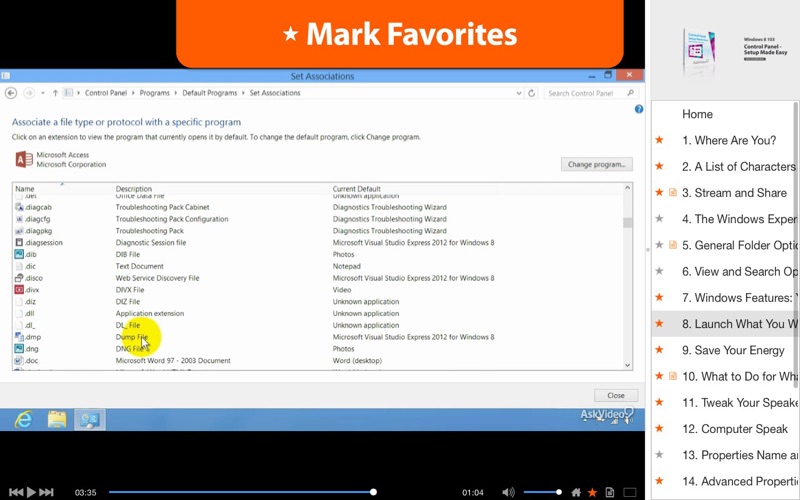
Task: Select the .diagcab file icon
Action: point(19,207)
